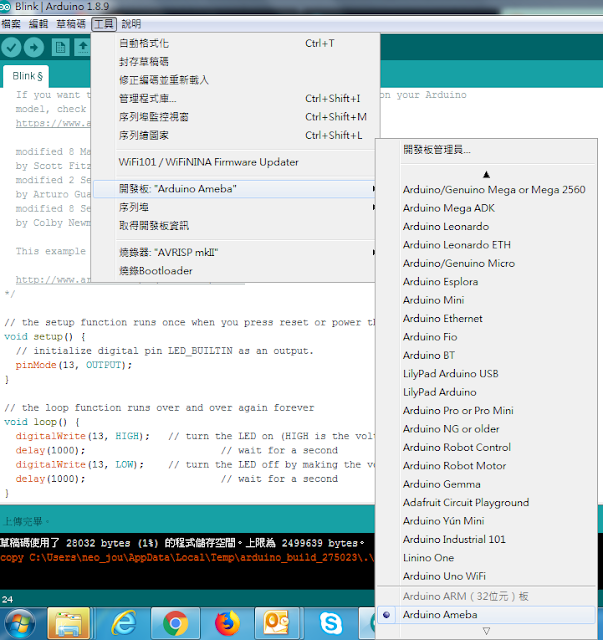Select Arduino Robot Motor board
This screenshot has width=603, height=640.
coord(486,466)
